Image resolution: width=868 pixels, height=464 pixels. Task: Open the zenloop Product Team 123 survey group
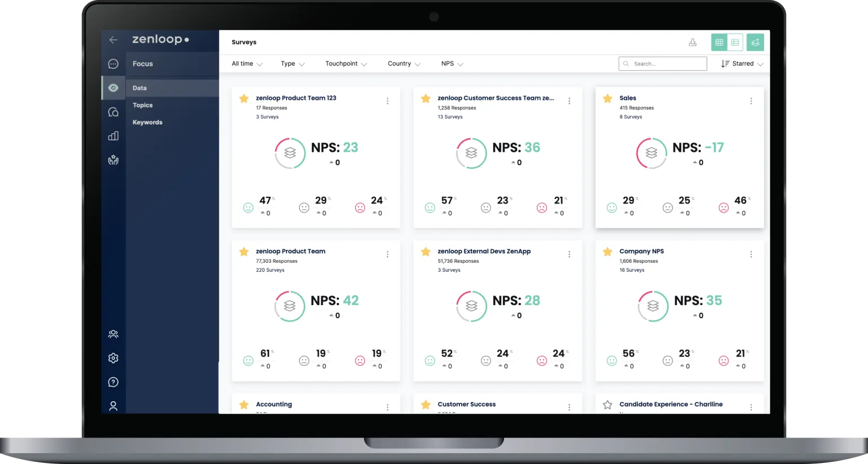(296, 98)
